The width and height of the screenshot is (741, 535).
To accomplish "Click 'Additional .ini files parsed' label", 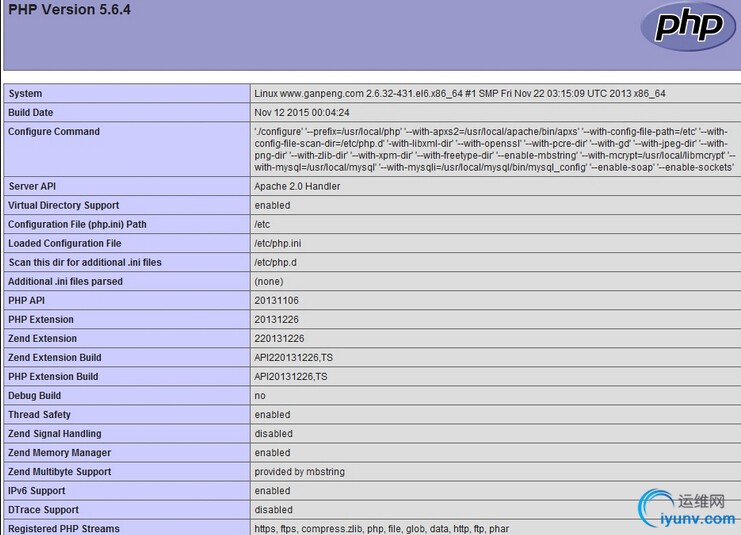I will click(66, 281).
